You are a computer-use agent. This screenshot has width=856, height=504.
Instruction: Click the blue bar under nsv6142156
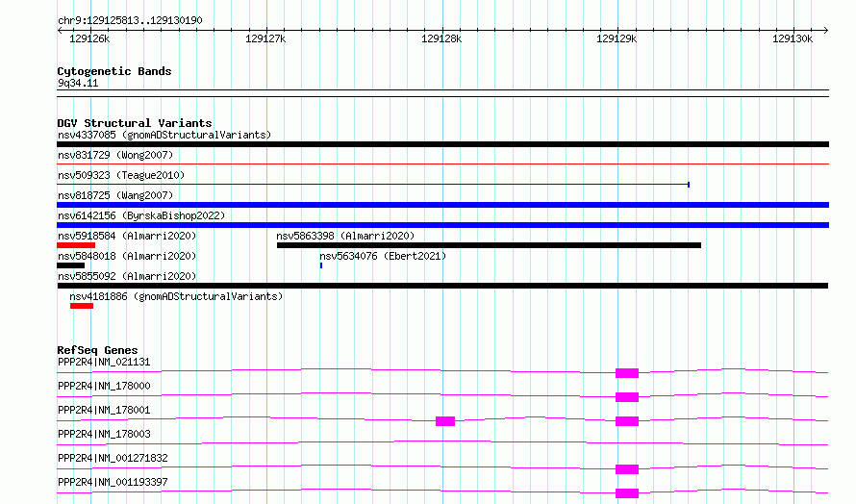(442, 225)
